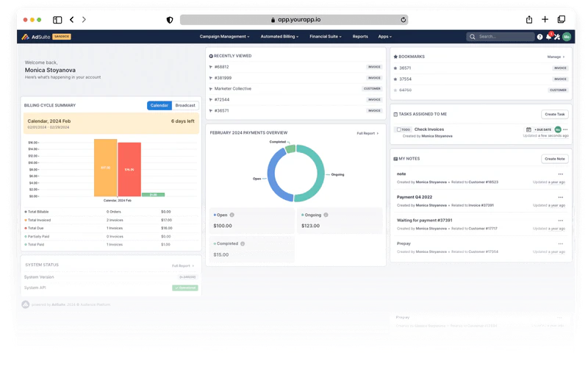588x389 pixels.
Task: Show tab overview icon
Action: coord(562,20)
